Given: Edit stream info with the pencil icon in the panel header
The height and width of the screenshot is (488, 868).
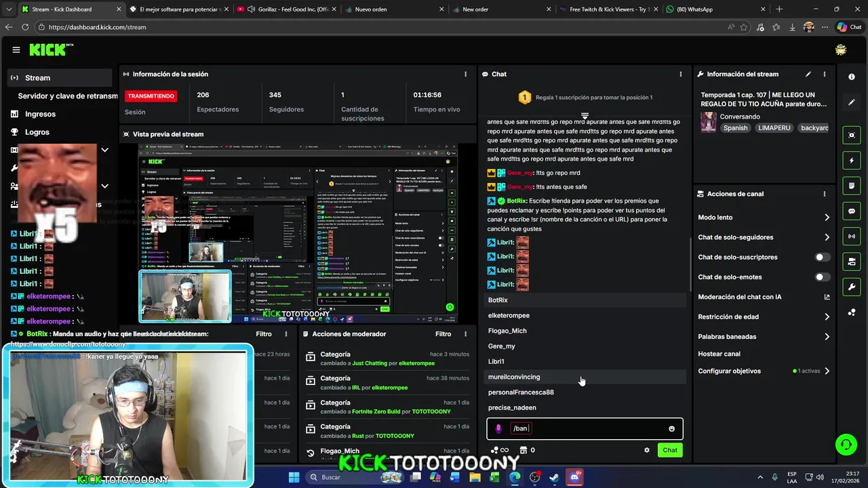Looking at the screenshot, I should (x=808, y=74).
